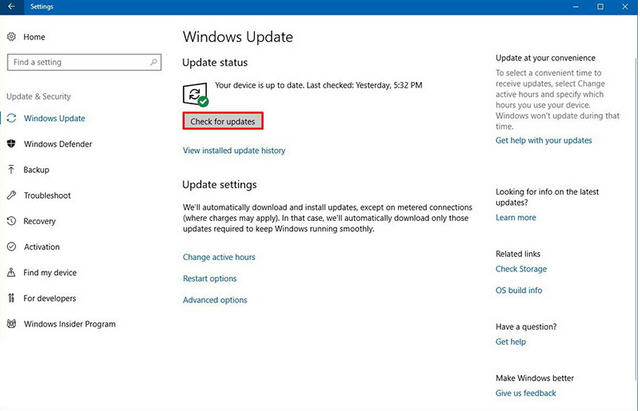Image resolution: width=640 pixels, height=411 pixels.
Task: Go to the Backup settings
Action: pos(36,170)
